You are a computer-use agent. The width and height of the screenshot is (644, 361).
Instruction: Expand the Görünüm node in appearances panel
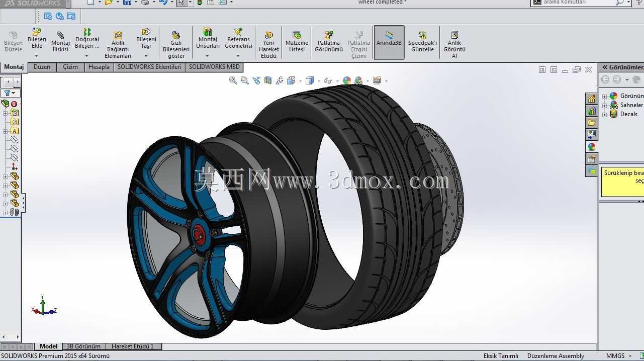tap(605, 97)
